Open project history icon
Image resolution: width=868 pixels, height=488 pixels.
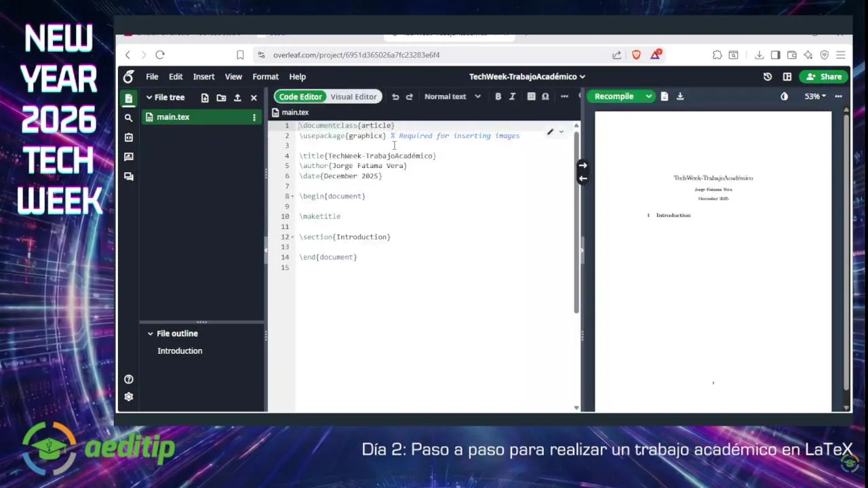click(x=768, y=77)
